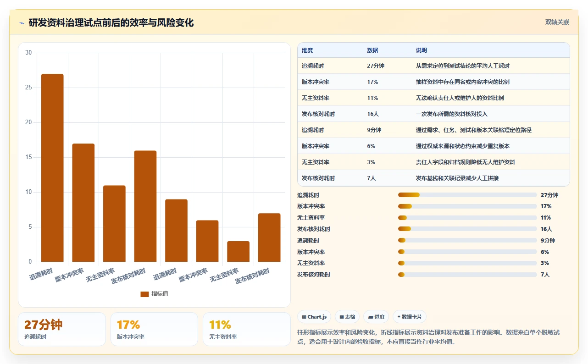Image resolution: width=588 pixels, height=364 pixels.
Task: Click the progress bar labeled 16人
Action: (467, 229)
